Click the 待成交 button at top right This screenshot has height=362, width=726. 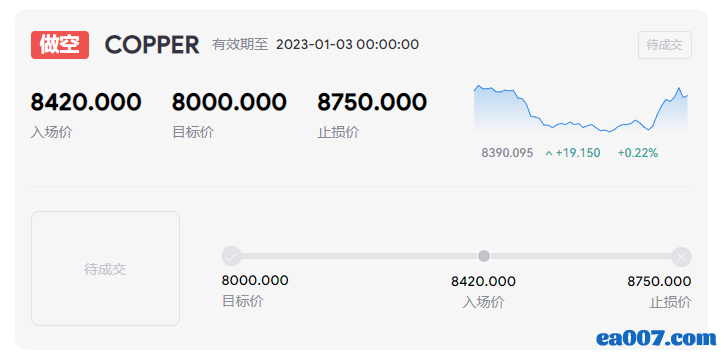click(x=664, y=45)
